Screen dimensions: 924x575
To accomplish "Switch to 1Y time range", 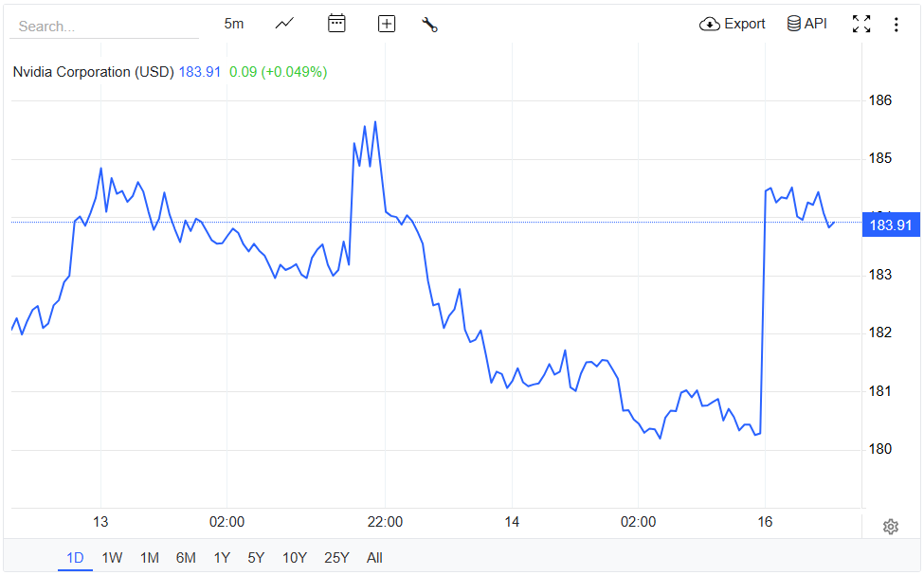I will coord(222,558).
